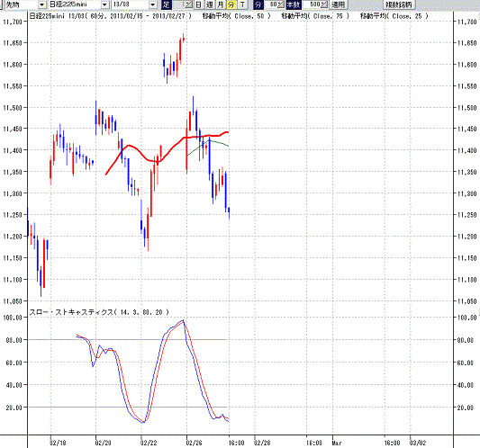Click the minutes input showing 60
This screenshot has height=448, width=480.
pos(270,4)
